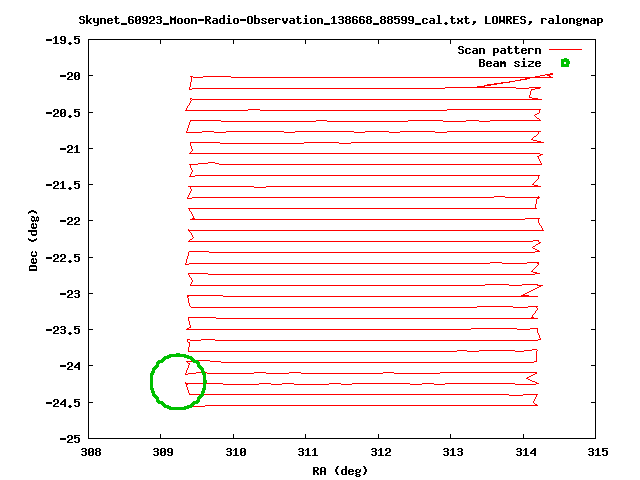Image resolution: width=640 pixels, height=480 pixels.
Task: Click the 315 RA tick label
Action: pos(598,452)
